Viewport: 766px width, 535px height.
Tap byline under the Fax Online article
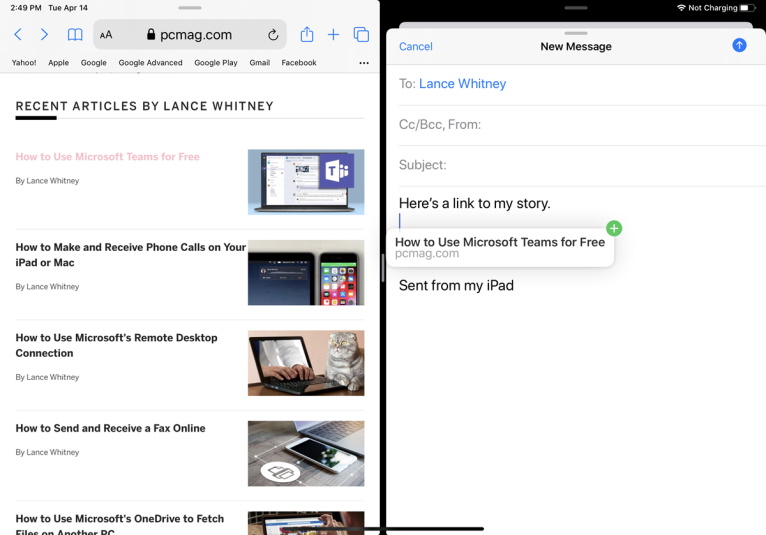(47, 452)
